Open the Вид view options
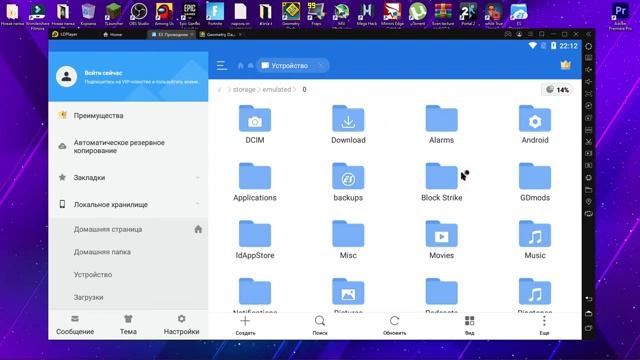The image size is (640, 360). (x=469, y=325)
